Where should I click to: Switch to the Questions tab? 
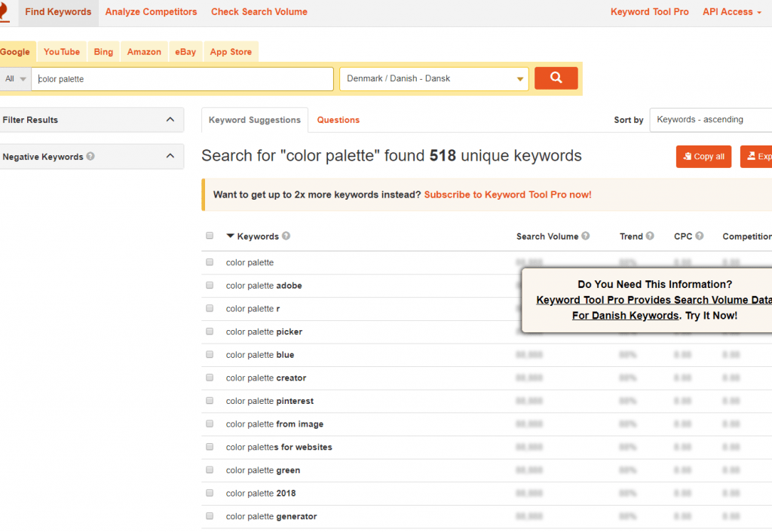click(338, 119)
